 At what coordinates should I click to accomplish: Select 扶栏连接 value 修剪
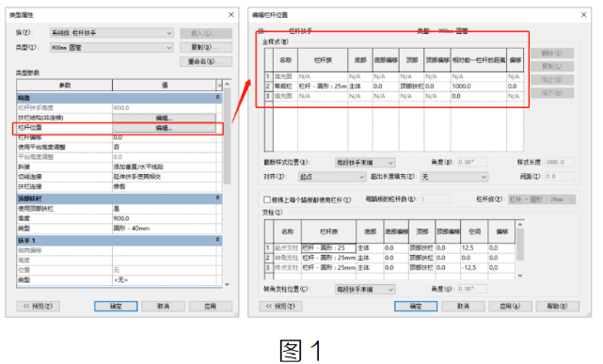point(165,187)
